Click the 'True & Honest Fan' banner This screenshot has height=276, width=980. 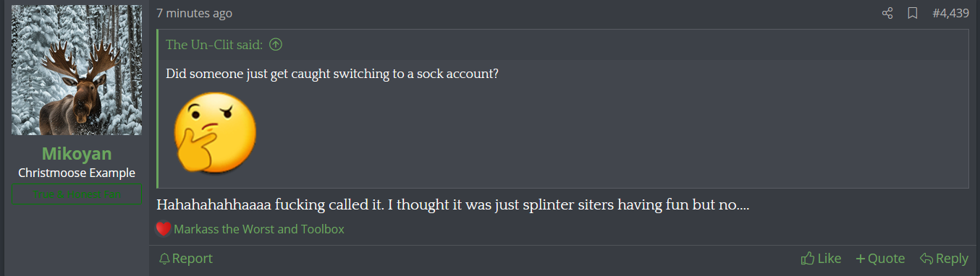[77, 194]
